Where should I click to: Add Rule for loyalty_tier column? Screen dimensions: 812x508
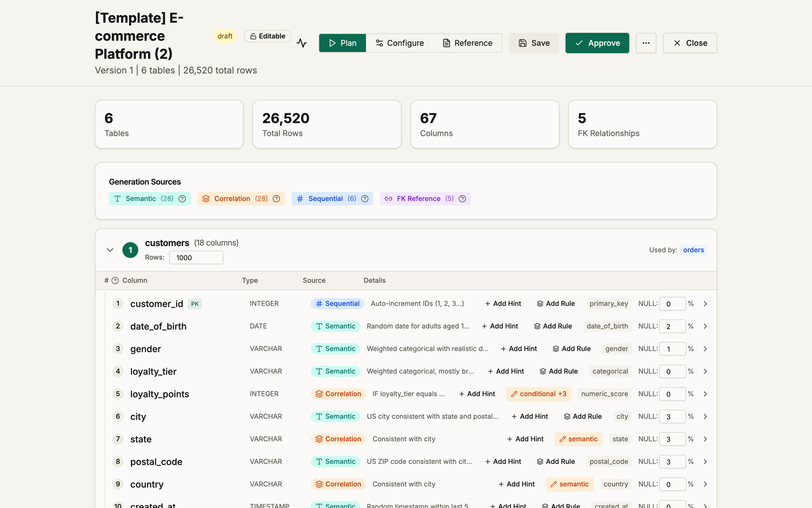coord(559,371)
